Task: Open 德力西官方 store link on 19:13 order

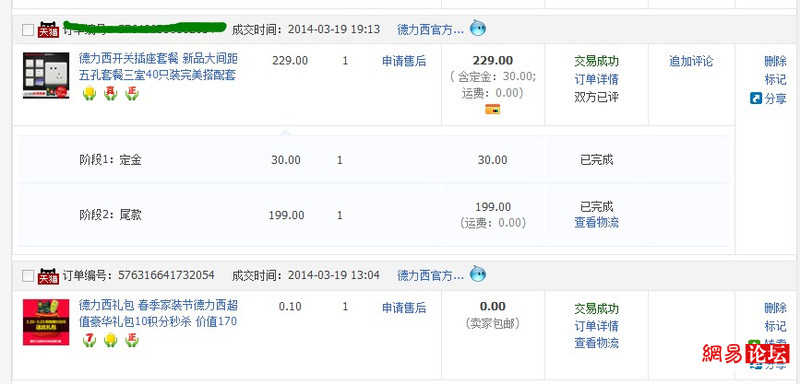Action: coord(431,30)
